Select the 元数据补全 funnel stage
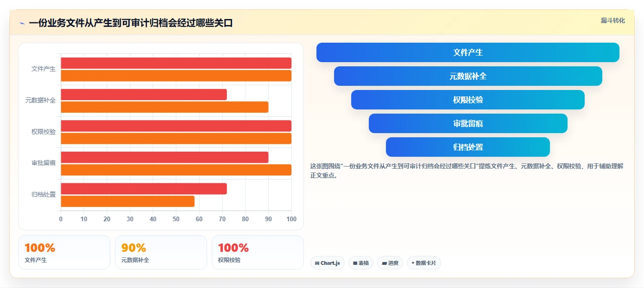 tap(468, 76)
